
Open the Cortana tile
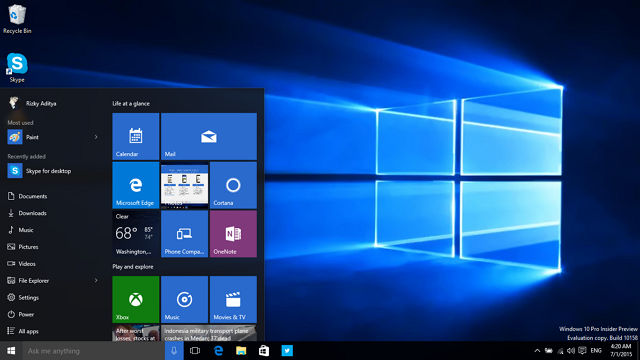[x=233, y=185]
